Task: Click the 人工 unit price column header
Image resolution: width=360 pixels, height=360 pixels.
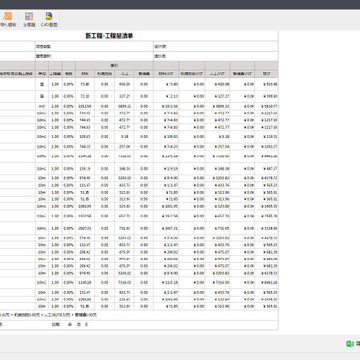Action: [124, 74]
